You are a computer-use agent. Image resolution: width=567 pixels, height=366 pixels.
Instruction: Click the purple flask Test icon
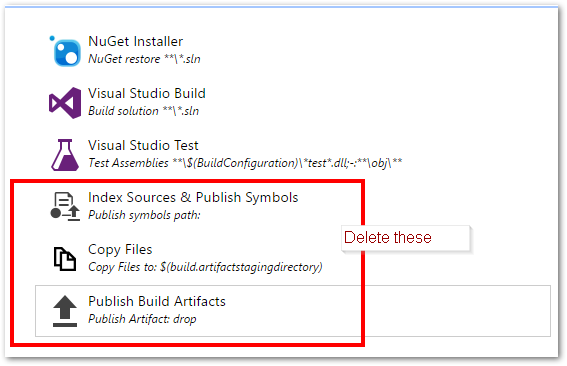click(x=65, y=155)
